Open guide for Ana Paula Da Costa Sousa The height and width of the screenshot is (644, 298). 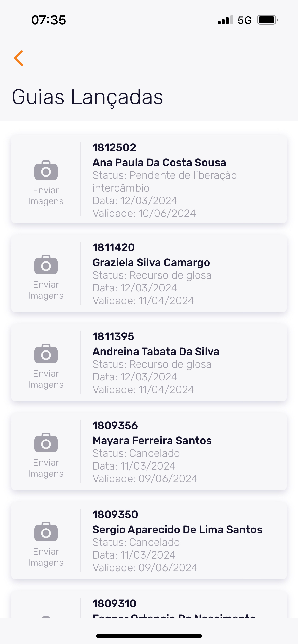pos(159,163)
